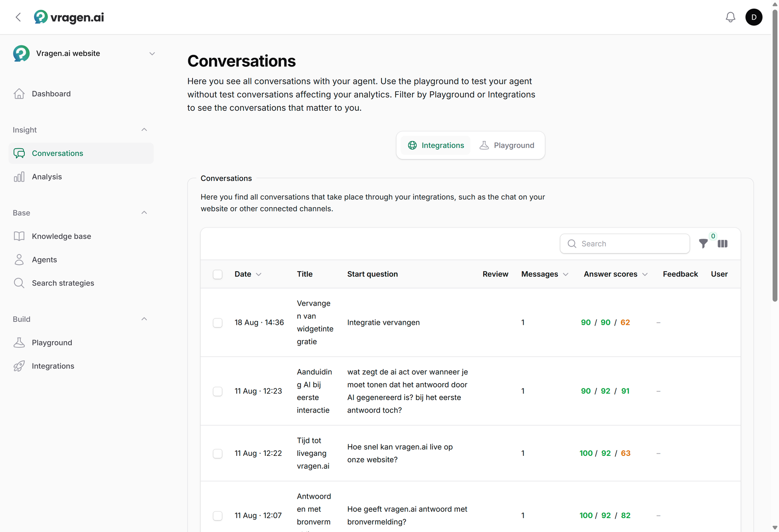
Task: Open Knowledge base in the sidebar
Action: 81,236
